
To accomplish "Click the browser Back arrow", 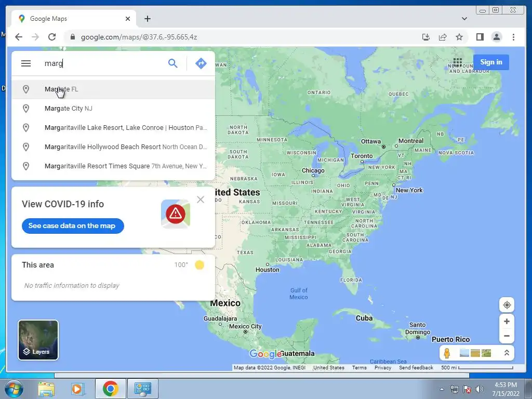I will [x=19, y=37].
